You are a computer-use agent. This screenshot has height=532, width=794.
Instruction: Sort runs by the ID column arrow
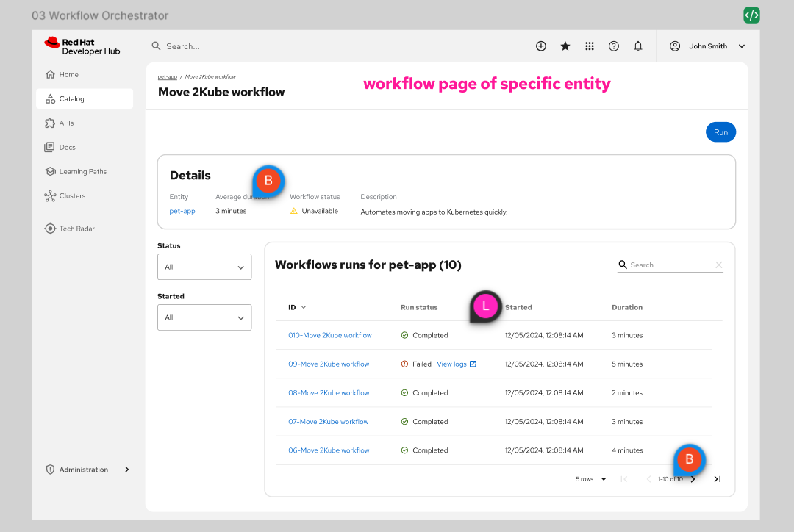[304, 307]
